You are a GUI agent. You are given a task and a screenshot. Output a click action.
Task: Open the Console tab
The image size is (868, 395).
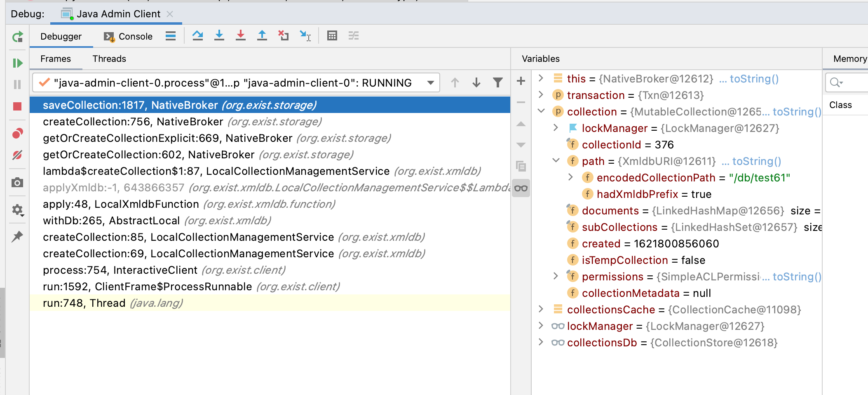pos(128,36)
